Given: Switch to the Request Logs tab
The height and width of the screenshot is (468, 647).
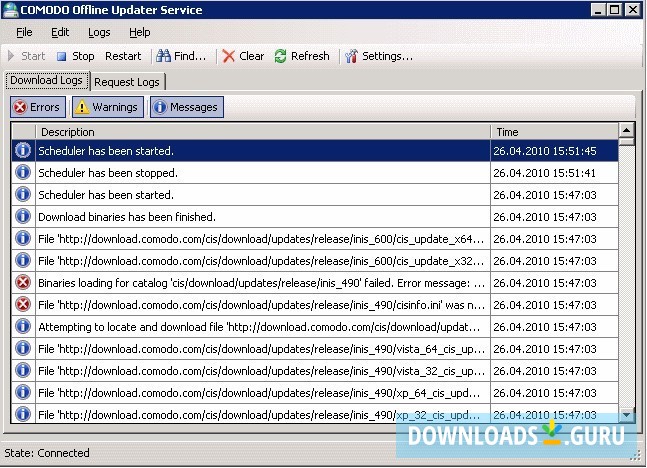Looking at the screenshot, I should (x=127, y=82).
